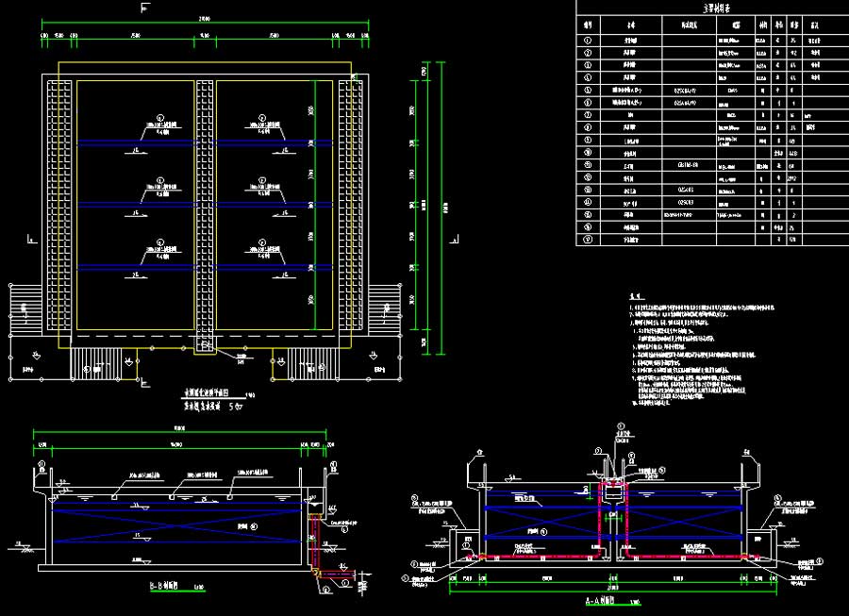Pick the red vertical pipe in B-B section

315,541
